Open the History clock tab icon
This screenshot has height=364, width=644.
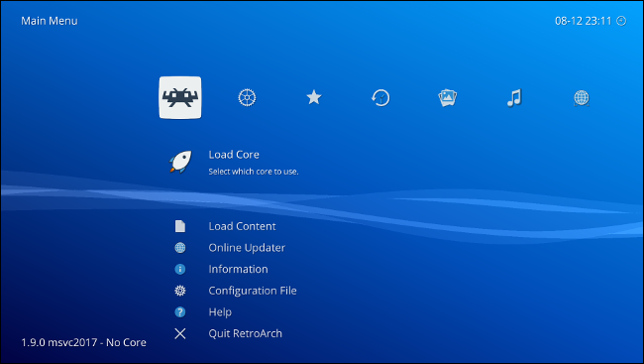(x=380, y=98)
